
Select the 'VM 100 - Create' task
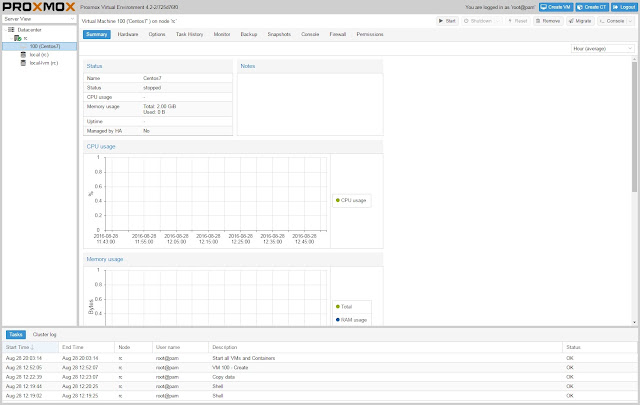point(320,367)
